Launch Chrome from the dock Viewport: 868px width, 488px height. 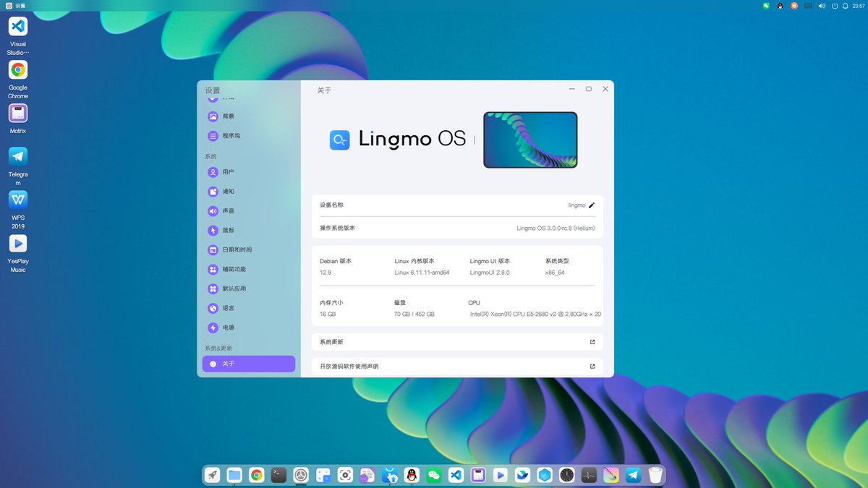click(256, 475)
